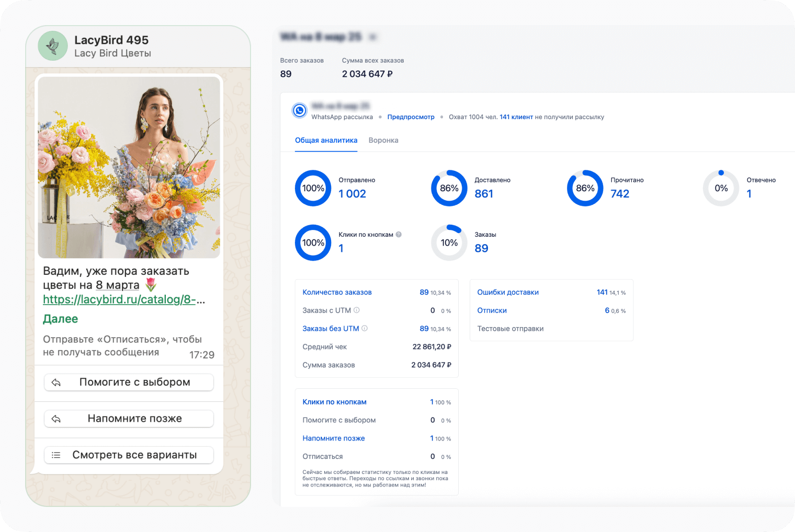The width and height of the screenshot is (795, 532).
Task: Click 8 марта underlined date in message
Action: [x=118, y=285]
